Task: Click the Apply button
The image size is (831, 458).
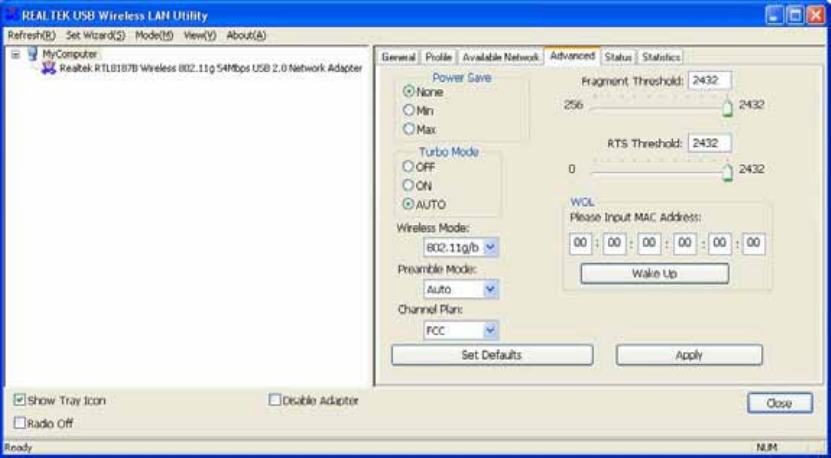Action: click(689, 355)
